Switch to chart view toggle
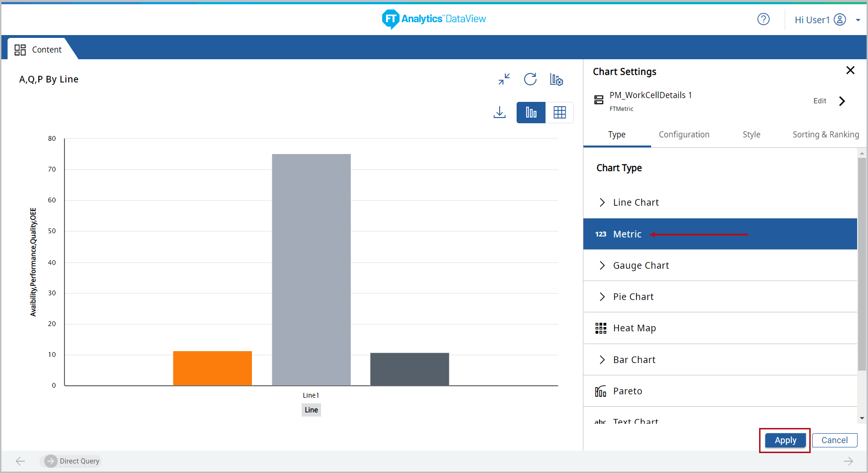This screenshot has width=868, height=473. click(531, 112)
